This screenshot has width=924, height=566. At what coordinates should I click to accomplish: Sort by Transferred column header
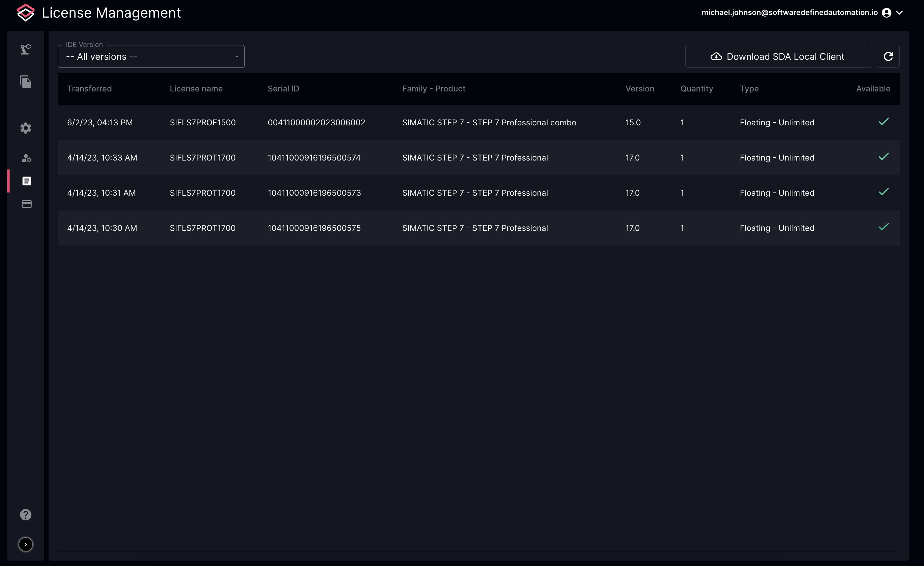[89, 89]
